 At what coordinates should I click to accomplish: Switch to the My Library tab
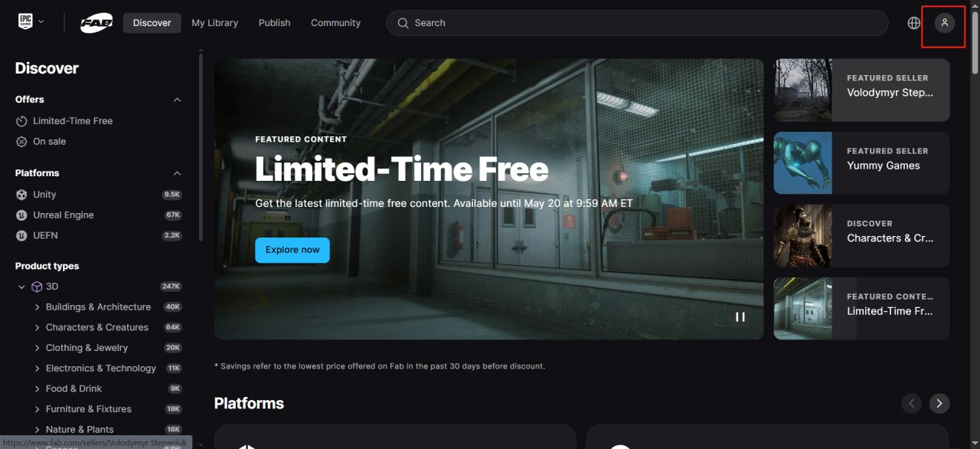click(214, 23)
